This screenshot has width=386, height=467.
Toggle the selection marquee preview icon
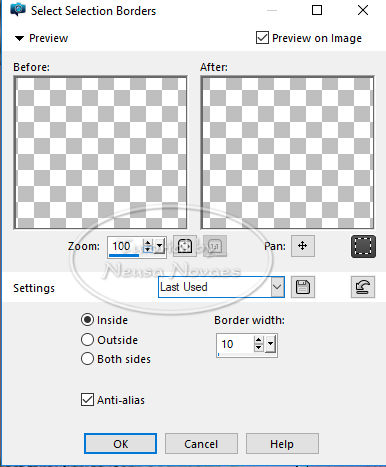[x=363, y=246]
